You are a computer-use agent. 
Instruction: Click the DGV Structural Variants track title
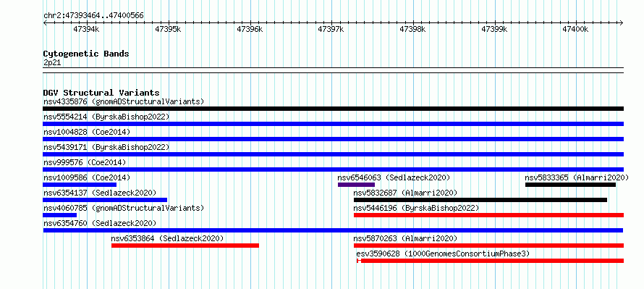pyautogui.click(x=101, y=93)
